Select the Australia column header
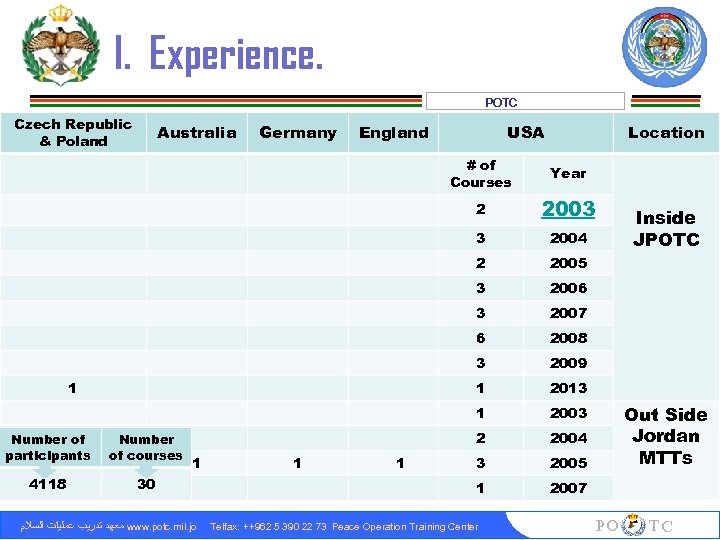Viewport: 720px width, 540px height. coord(197,133)
